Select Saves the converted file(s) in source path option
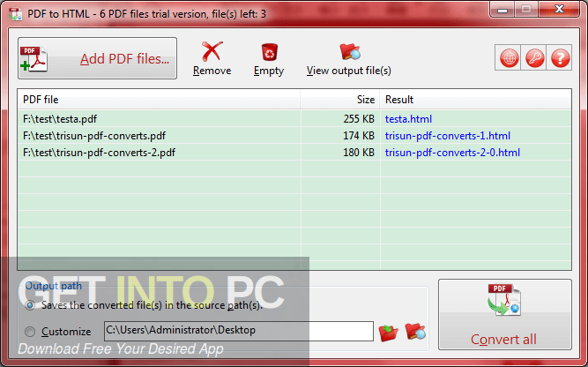588x367 pixels. point(30,305)
